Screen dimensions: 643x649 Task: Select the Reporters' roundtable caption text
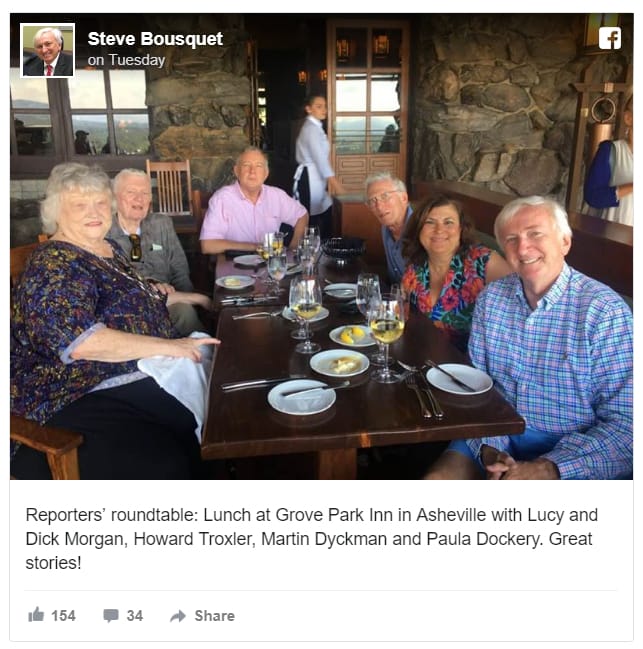312,539
